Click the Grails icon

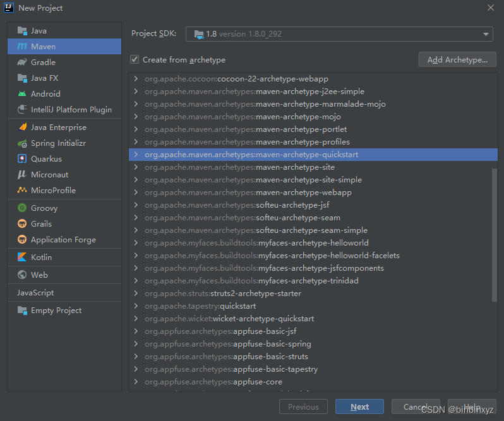pyautogui.click(x=22, y=223)
